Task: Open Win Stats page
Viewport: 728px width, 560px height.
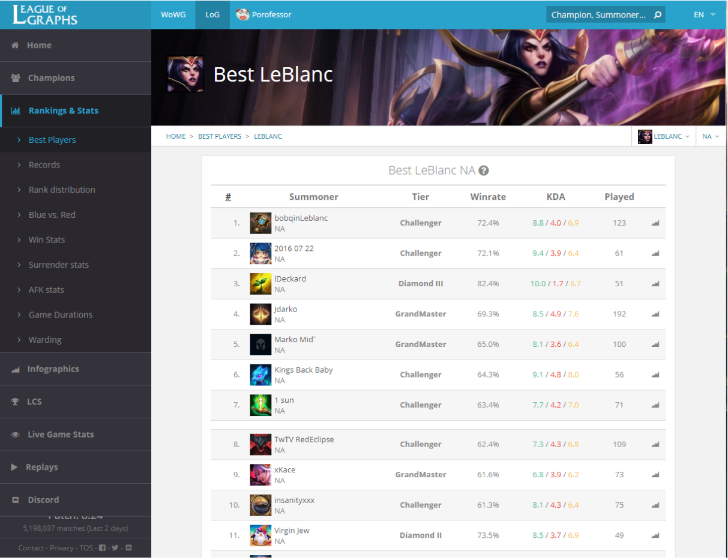Action: coord(47,239)
